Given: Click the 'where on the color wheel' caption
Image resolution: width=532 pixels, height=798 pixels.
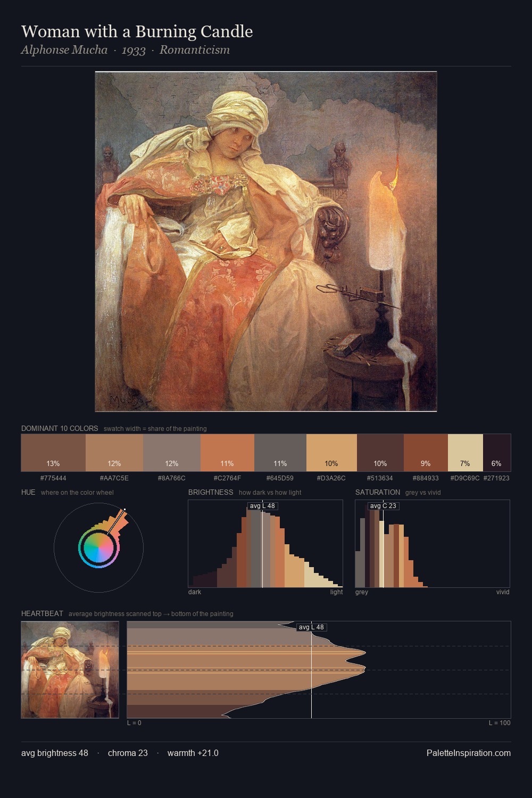Looking at the screenshot, I should (x=77, y=493).
